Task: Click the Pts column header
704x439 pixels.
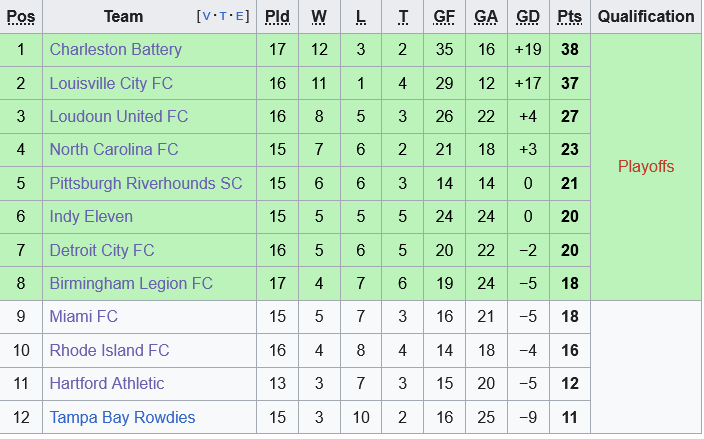Action: tap(570, 17)
